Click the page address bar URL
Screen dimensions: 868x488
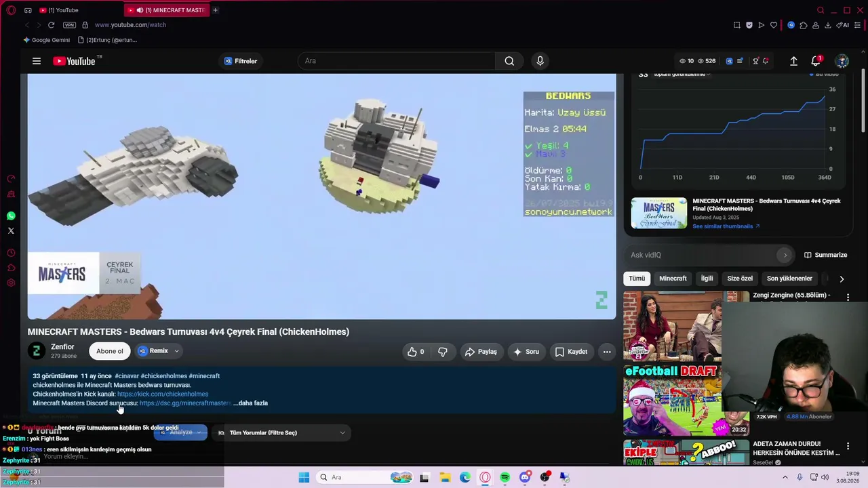(x=130, y=25)
